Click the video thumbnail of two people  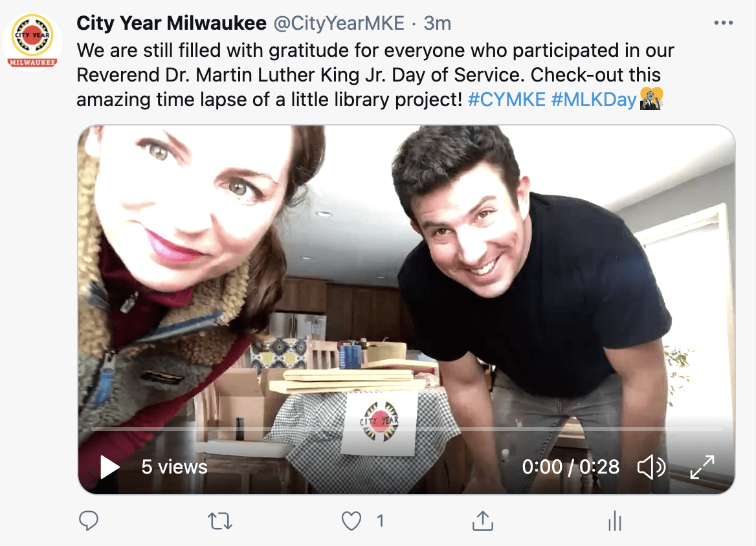coord(406,289)
